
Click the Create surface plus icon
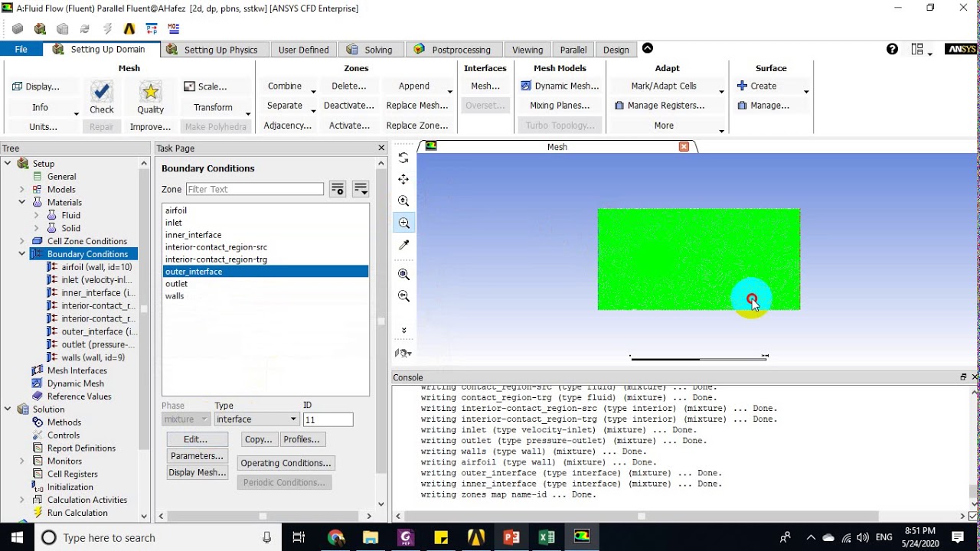pos(742,86)
